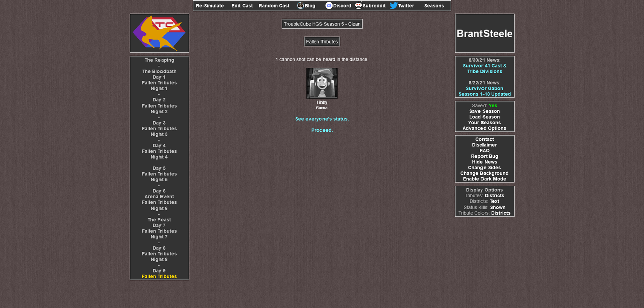Click the Subreddit Reddit alien icon
The height and width of the screenshot is (308, 644).
point(358,6)
